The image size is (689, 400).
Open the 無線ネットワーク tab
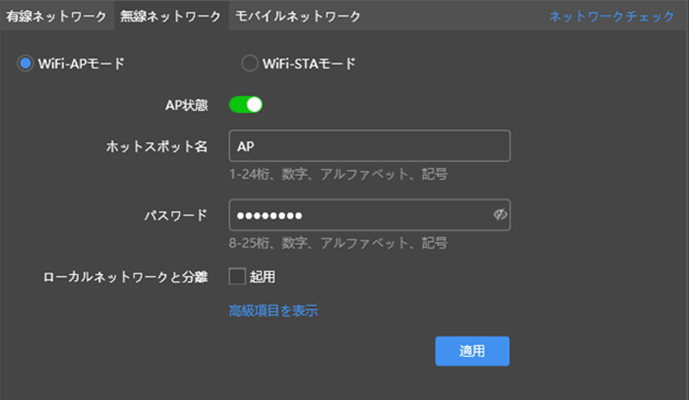(169, 17)
